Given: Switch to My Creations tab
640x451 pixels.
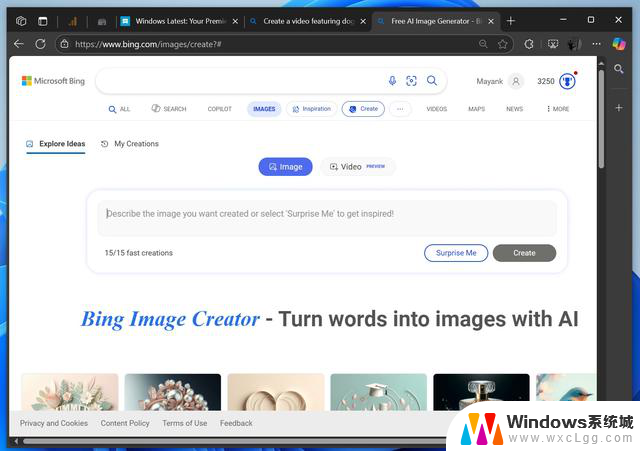Looking at the screenshot, I should click(x=130, y=144).
